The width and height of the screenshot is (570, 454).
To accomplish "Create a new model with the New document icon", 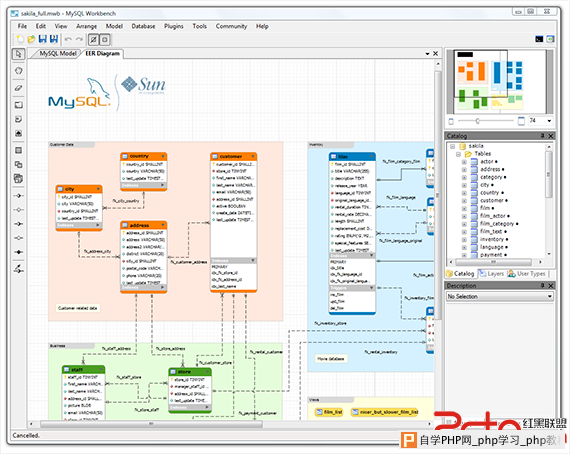I will pos(21,39).
